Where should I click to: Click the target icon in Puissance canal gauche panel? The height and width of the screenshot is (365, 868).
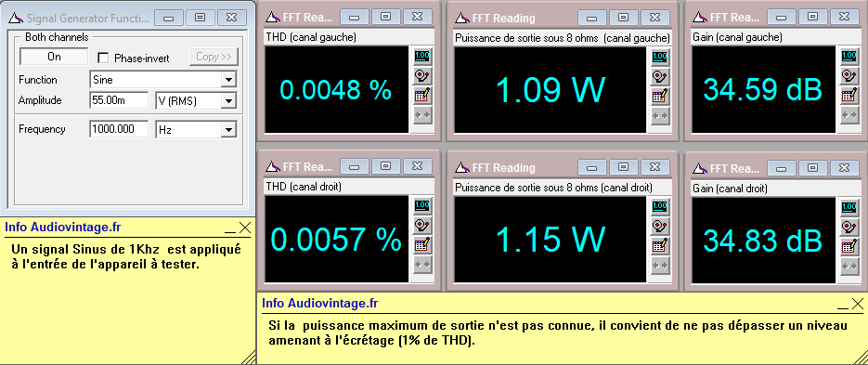(659, 76)
